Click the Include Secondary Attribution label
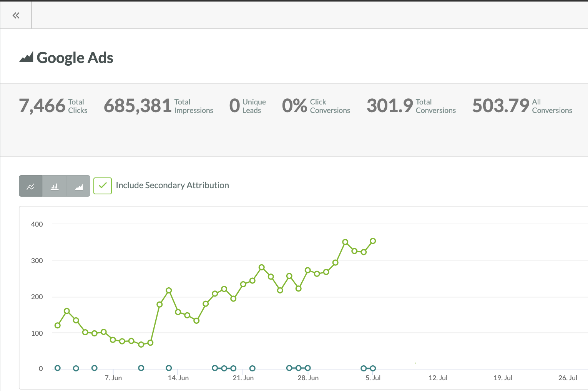Viewport: 588px width, 391px height. click(x=172, y=185)
